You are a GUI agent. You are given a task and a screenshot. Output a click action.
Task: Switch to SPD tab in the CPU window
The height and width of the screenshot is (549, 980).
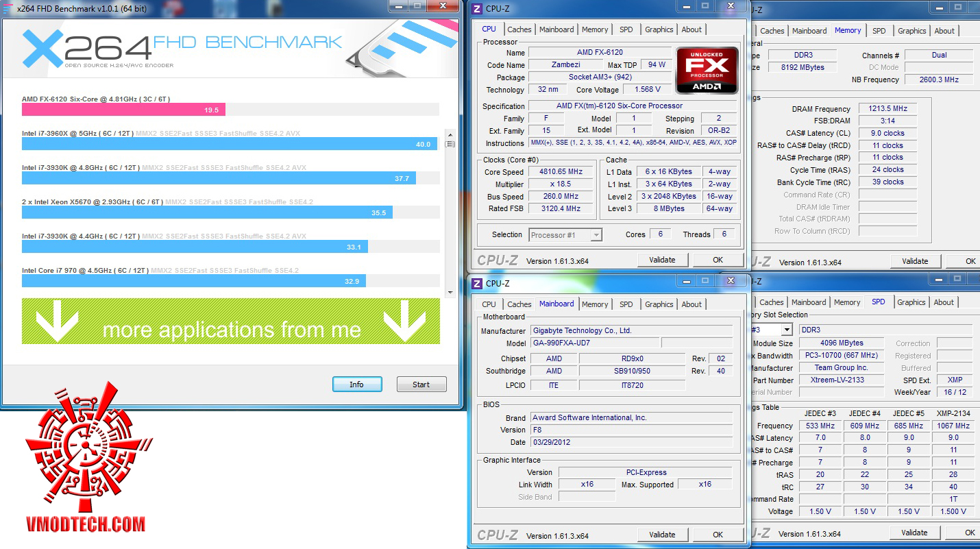[626, 29]
